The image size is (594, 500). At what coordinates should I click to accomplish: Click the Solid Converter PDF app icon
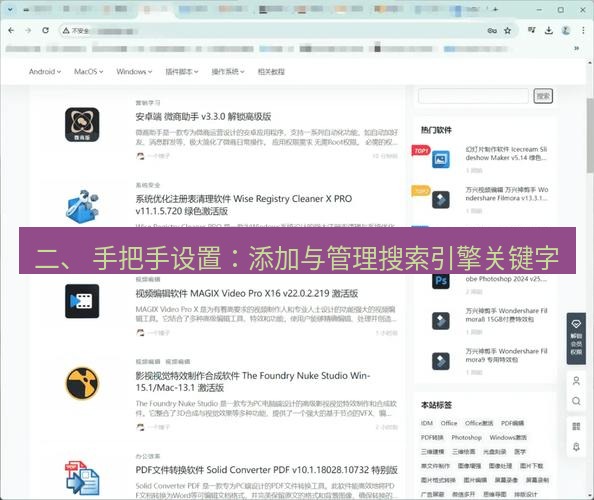pos(82,478)
